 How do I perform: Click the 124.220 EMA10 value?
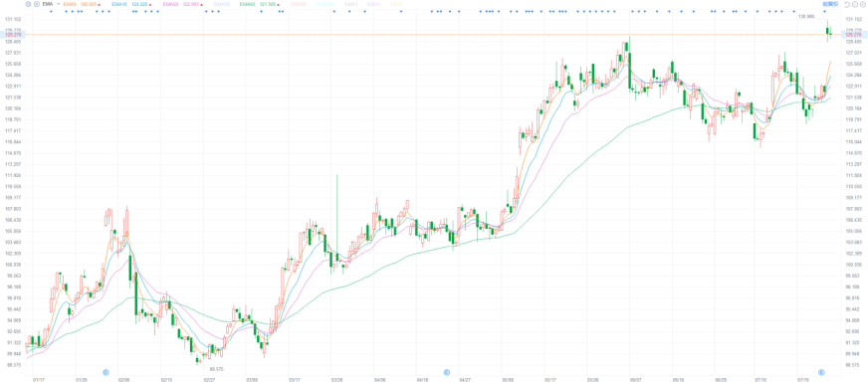click(139, 4)
